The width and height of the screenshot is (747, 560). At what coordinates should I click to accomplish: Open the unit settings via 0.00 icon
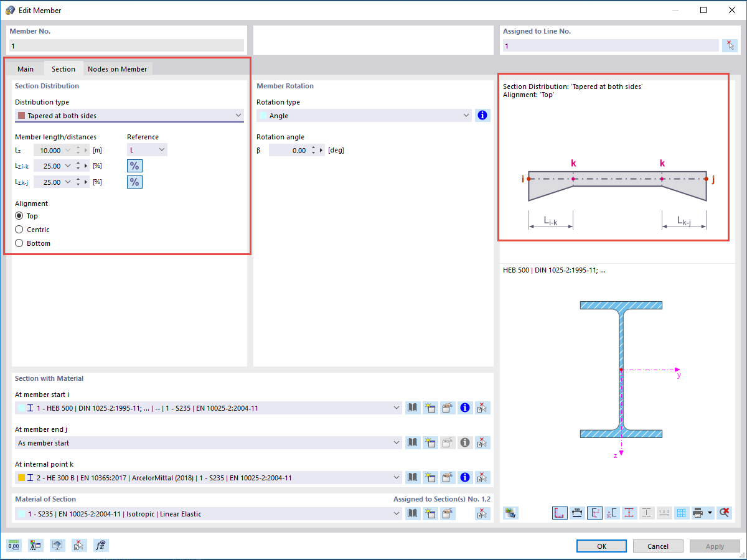pyautogui.click(x=12, y=545)
